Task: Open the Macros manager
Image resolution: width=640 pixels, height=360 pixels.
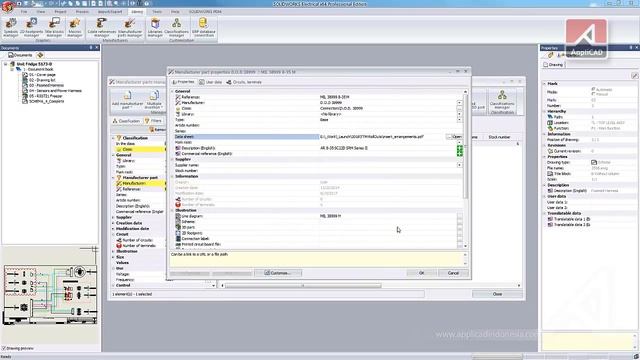Action: pos(75,27)
